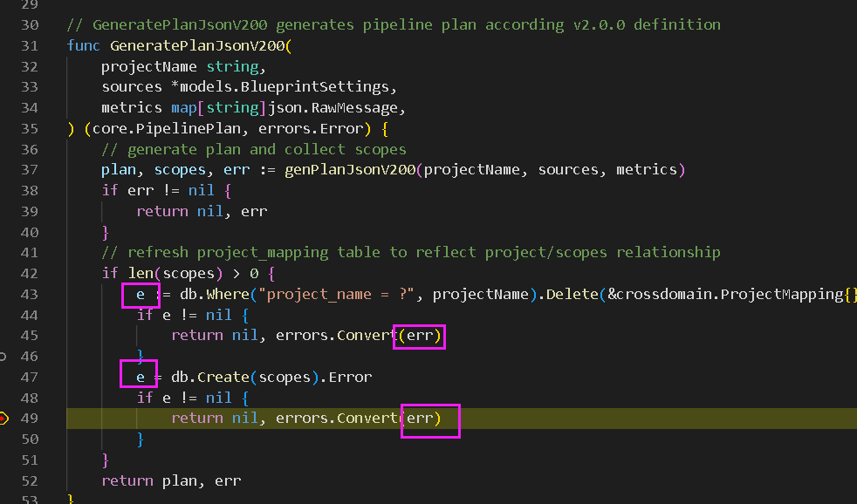Viewport: 857px width, 504px height.
Task: Click the map keyword on line 34
Action: (183, 107)
